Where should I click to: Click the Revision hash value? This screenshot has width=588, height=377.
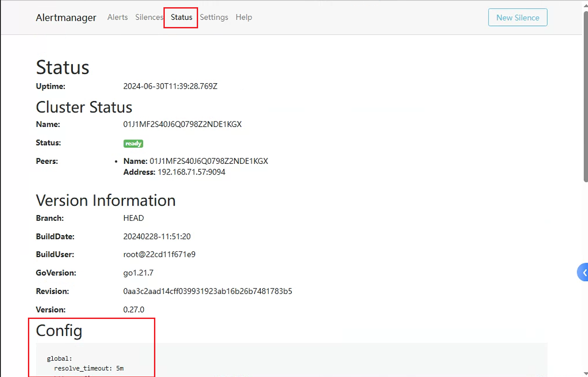(x=208, y=291)
